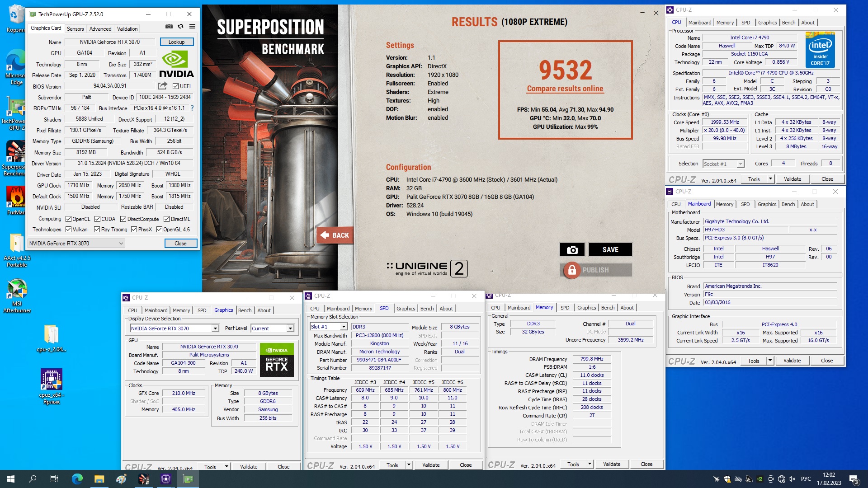Click Close button in GPU-Z
The image size is (868, 488).
pyautogui.click(x=180, y=243)
